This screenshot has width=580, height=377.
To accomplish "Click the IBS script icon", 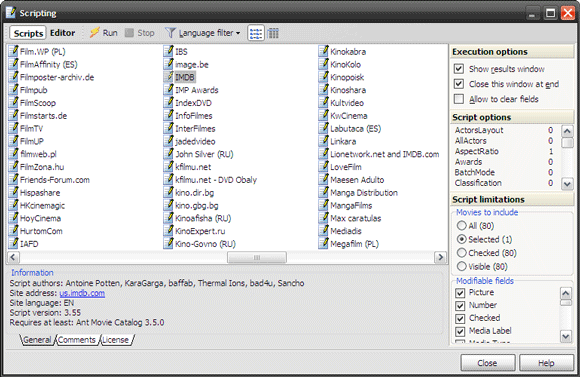I will coord(168,51).
